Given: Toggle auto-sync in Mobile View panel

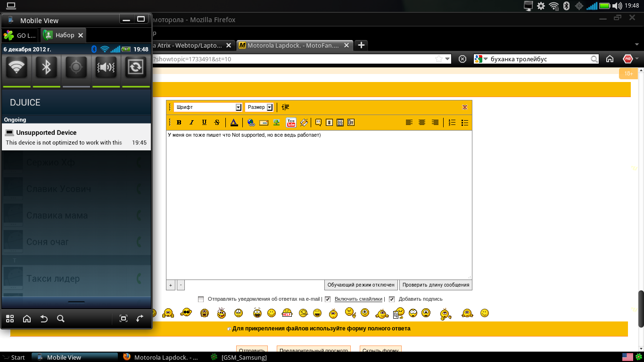Looking at the screenshot, I should point(135,68).
